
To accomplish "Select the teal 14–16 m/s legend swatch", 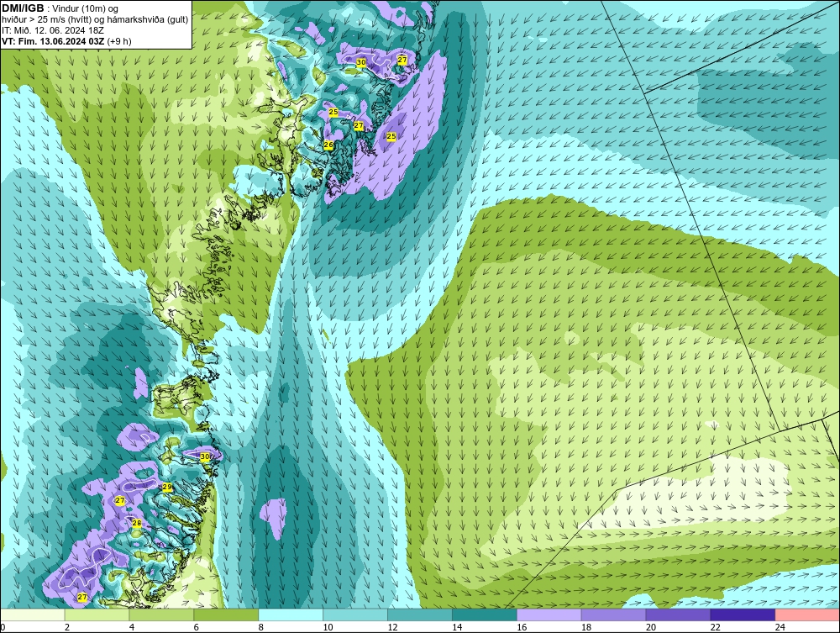I will point(485,615).
